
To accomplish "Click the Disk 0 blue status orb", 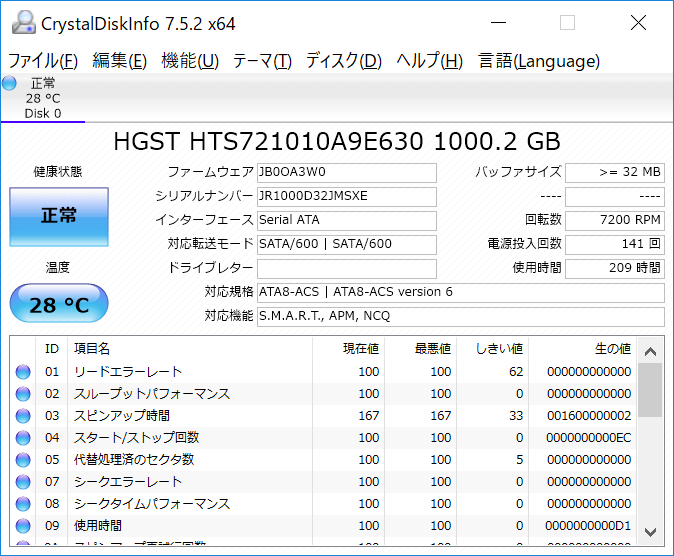I will (x=9, y=83).
